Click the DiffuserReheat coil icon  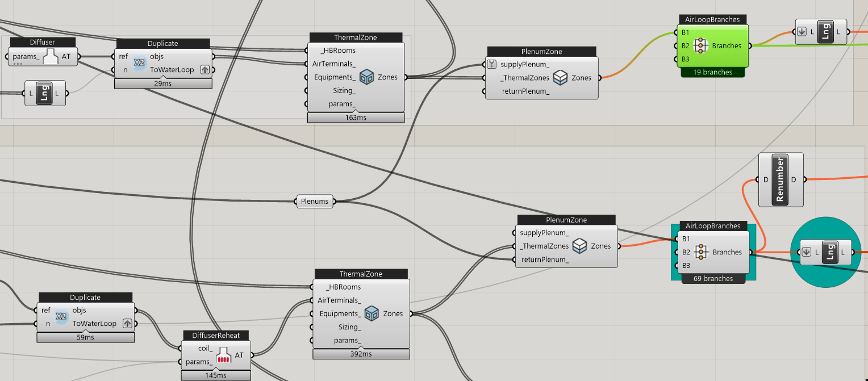[224, 355]
